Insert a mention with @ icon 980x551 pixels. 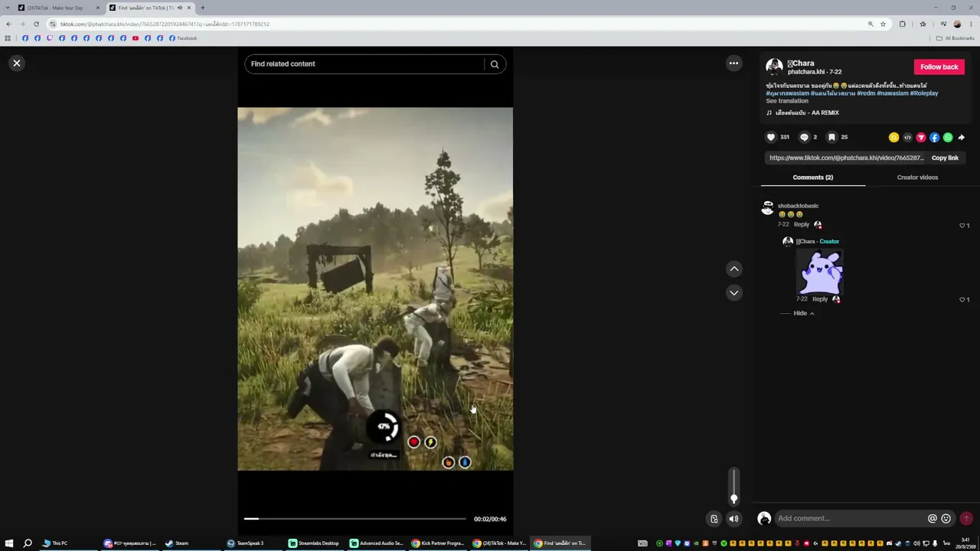coord(933,519)
